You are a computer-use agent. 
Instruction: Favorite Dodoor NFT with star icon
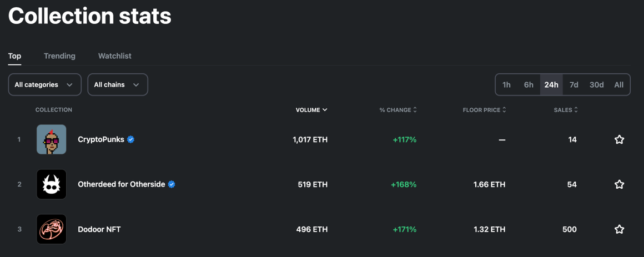(619, 229)
